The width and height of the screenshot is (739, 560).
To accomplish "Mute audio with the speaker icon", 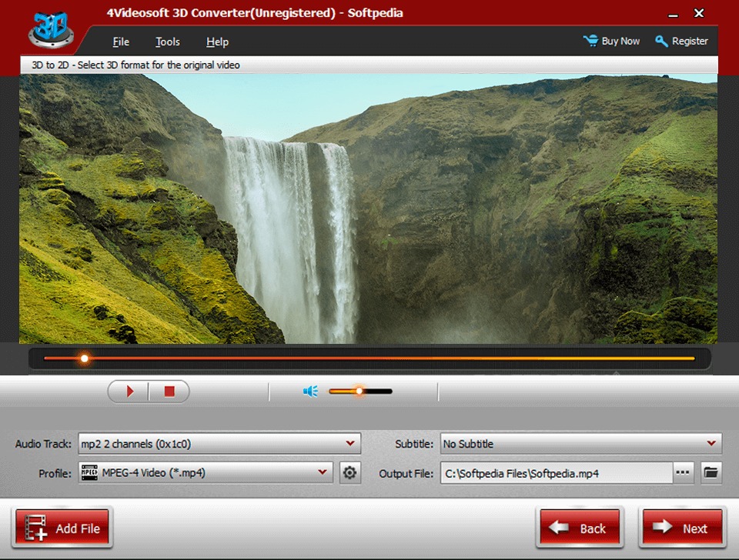I will [x=310, y=392].
